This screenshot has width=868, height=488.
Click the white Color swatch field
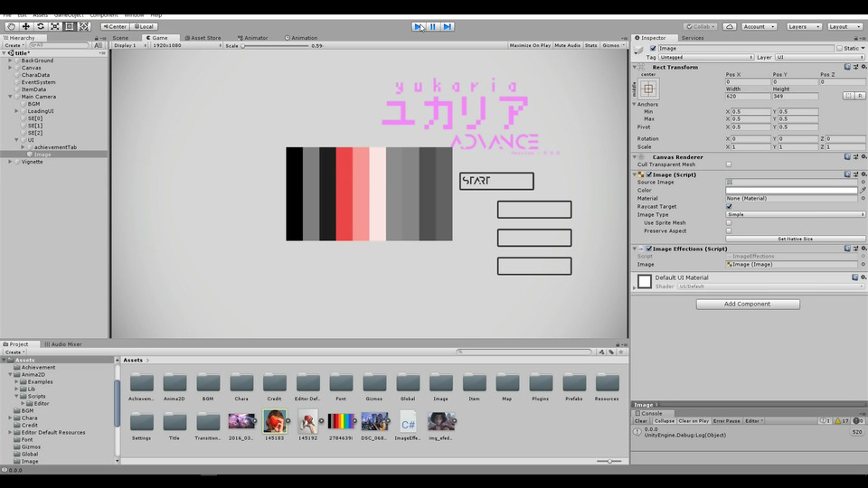791,190
